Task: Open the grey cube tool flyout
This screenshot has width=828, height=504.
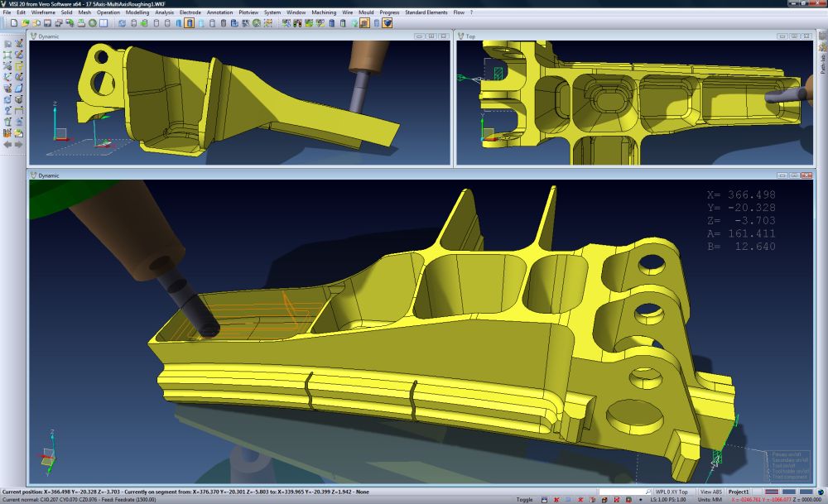Action: tap(19, 100)
